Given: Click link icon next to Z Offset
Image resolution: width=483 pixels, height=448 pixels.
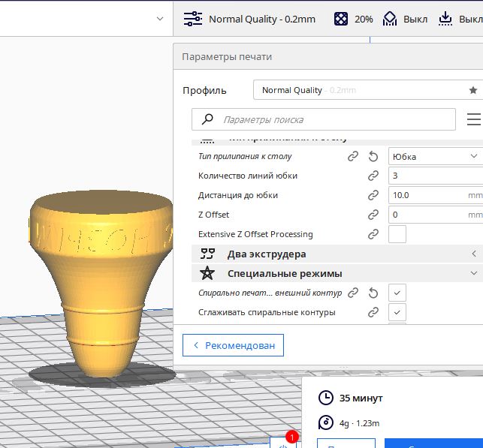Looking at the screenshot, I should click(x=373, y=215).
